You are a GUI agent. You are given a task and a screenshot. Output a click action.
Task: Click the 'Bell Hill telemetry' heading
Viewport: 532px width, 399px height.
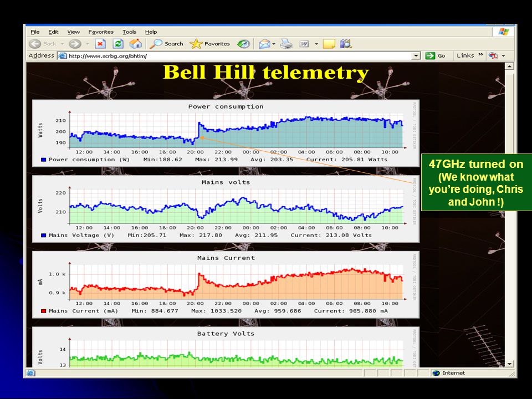coord(266,72)
